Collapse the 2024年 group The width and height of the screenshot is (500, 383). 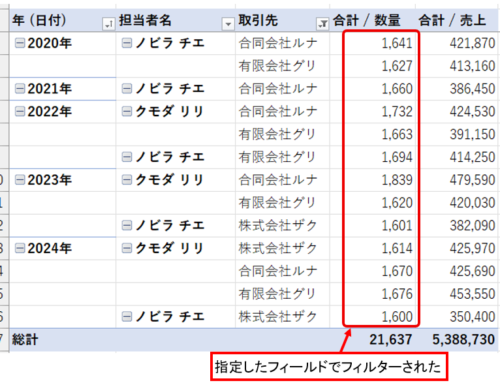pos(20,248)
